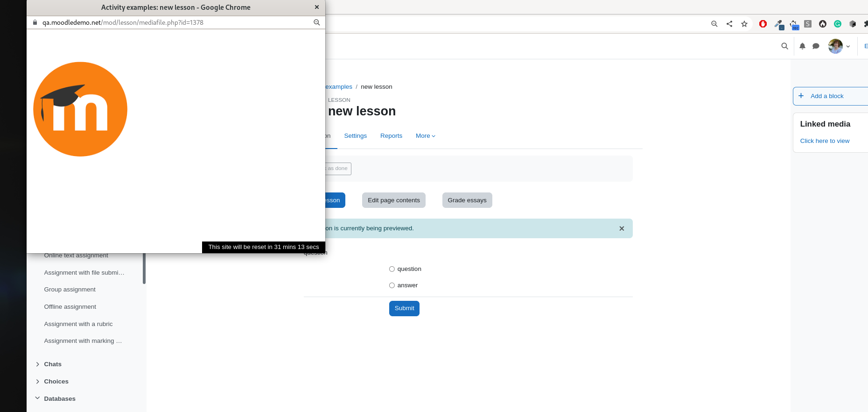Click the popup window's zoom magnifier icon
868x412 pixels.
point(317,22)
